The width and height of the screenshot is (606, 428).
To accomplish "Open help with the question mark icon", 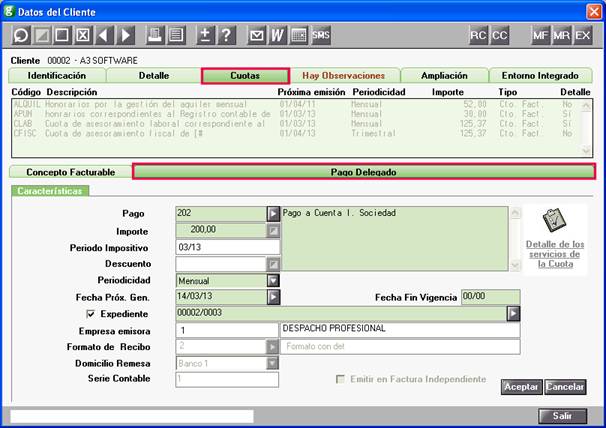I will 226,36.
